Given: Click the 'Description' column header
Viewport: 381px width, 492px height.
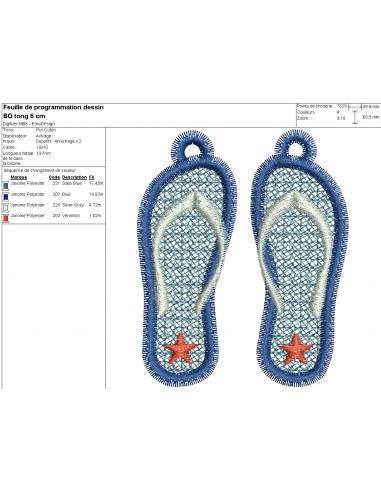Looking at the screenshot, I should coord(74,177).
